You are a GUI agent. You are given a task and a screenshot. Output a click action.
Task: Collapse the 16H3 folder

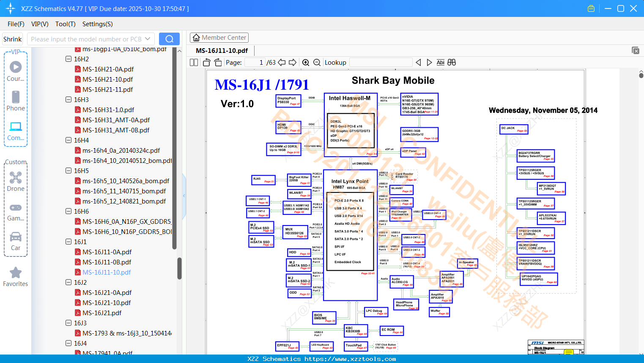(x=69, y=99)
